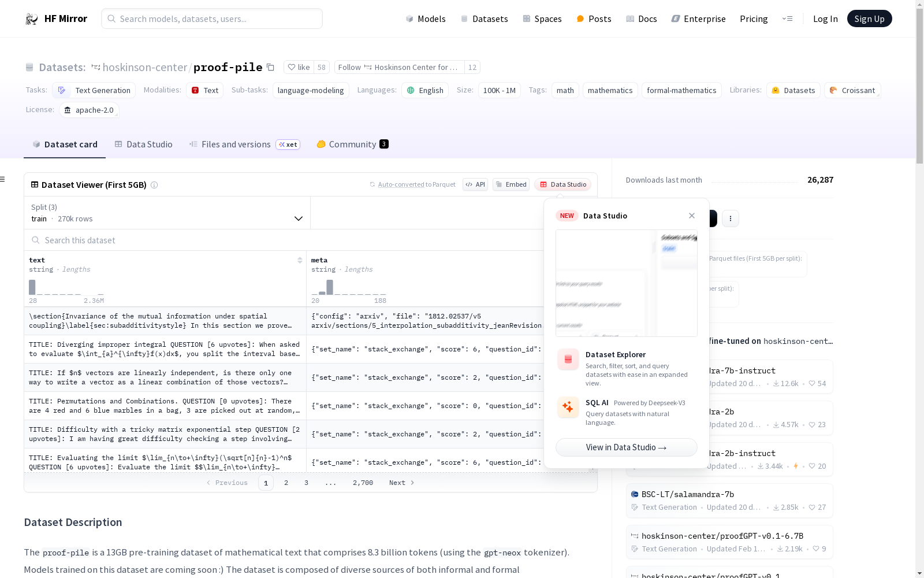Open the Data Studio preview thumbnail
This screenshot has width=924, height=578.
[627, 283]
